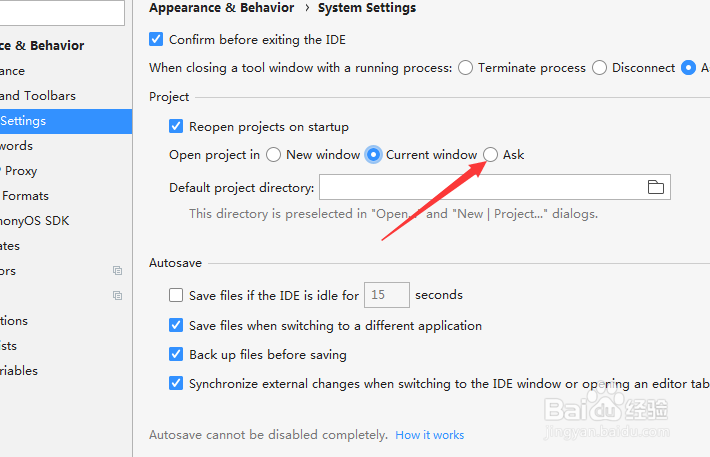
Task: Toggle Save files when switching application checkbox
Action: (x=177, y=326)
